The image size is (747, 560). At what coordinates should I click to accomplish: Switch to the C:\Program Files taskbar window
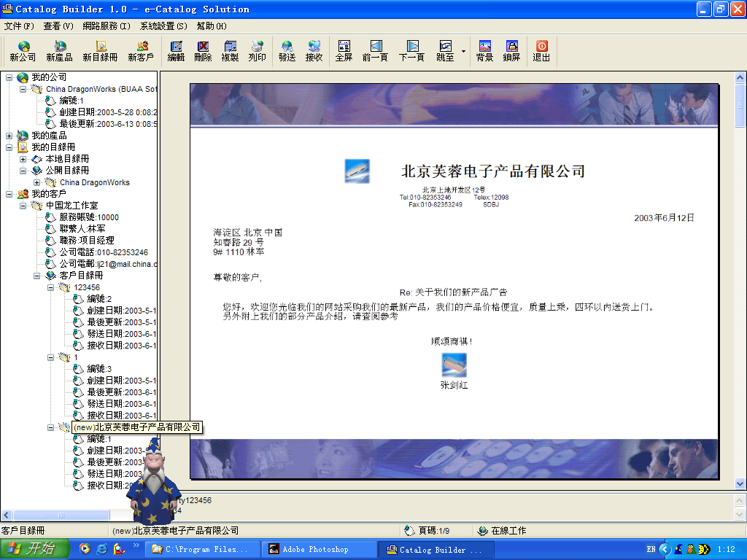pos(202,550)
